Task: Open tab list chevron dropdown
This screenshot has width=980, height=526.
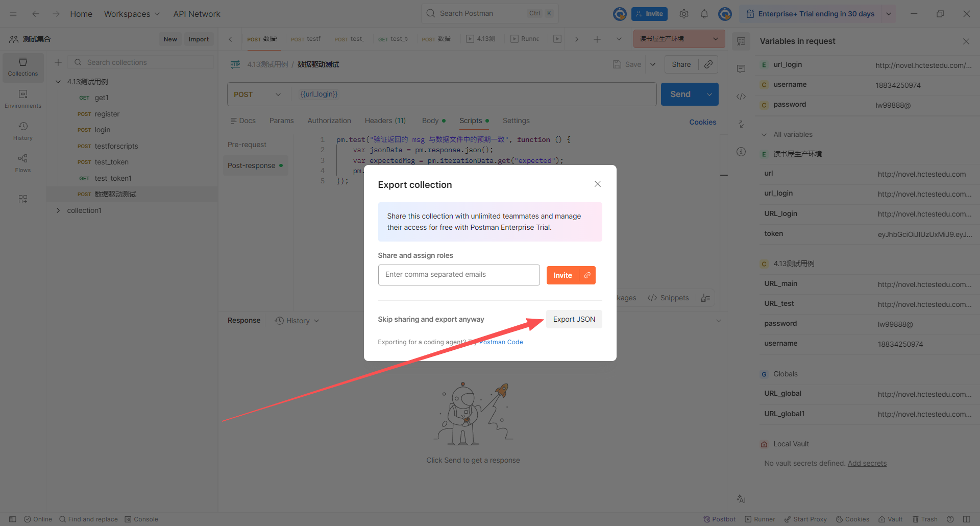Action: [x=619, y=39]
